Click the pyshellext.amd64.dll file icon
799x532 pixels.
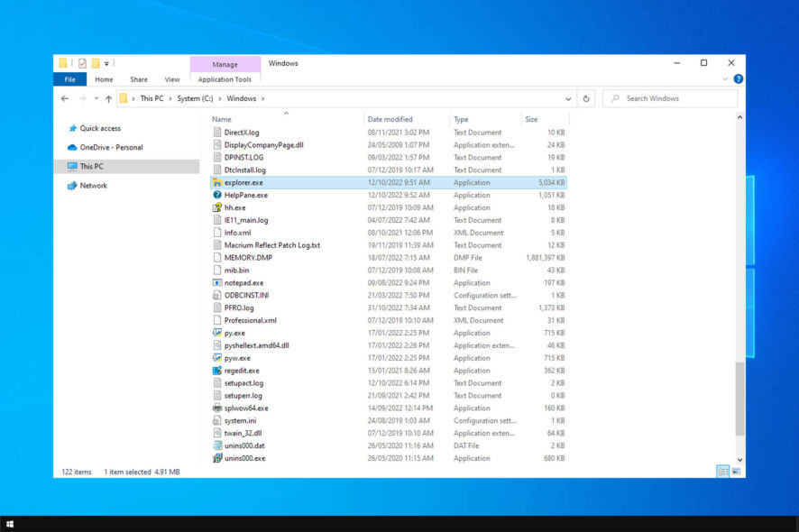pyautogui.click(x=217, y=345)
